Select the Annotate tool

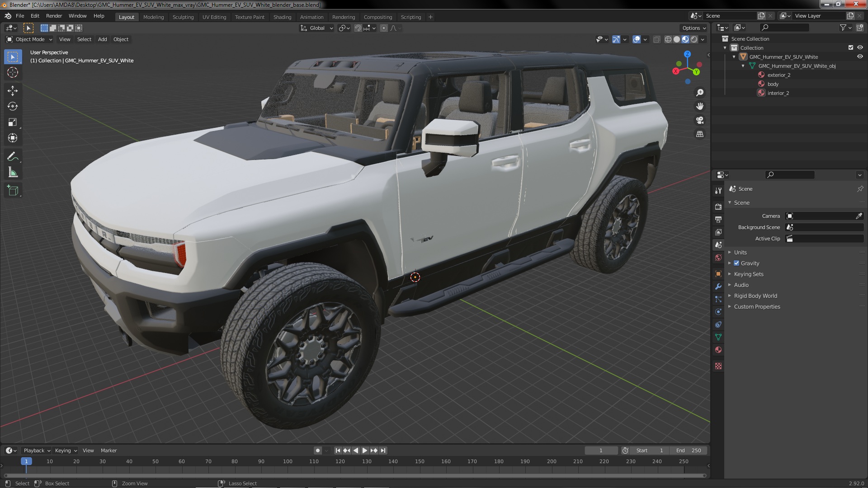pos(13,157)
